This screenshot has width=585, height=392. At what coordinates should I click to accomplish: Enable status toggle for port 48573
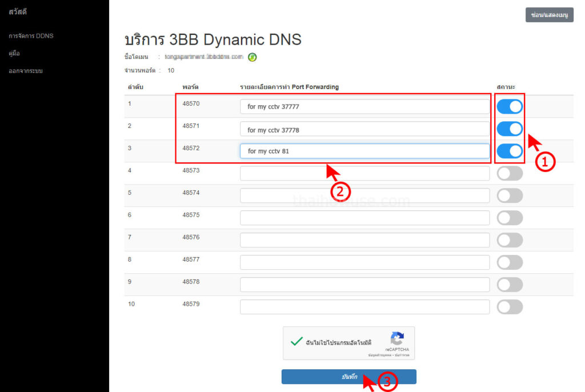click(510, 173)
